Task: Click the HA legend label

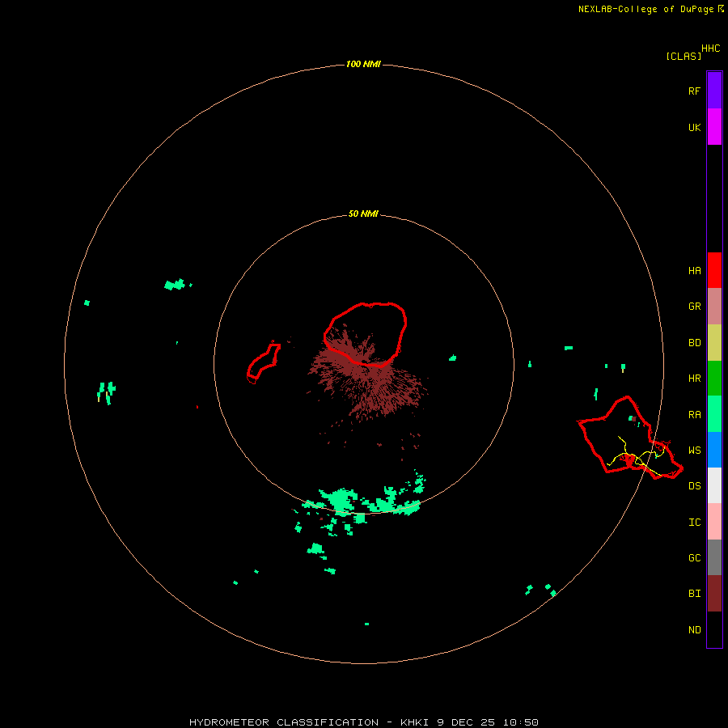Action: [694, 271]
